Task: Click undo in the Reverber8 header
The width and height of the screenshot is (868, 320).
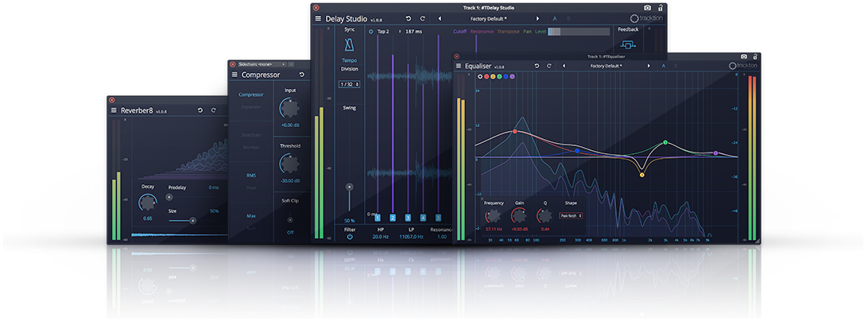Action: point(200,110)
